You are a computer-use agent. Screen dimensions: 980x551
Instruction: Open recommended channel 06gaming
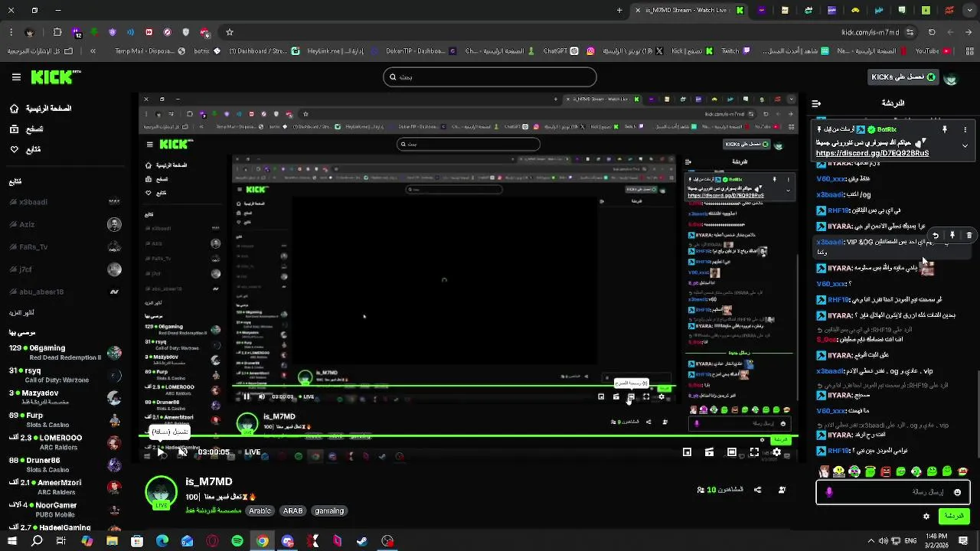(65, 353)
